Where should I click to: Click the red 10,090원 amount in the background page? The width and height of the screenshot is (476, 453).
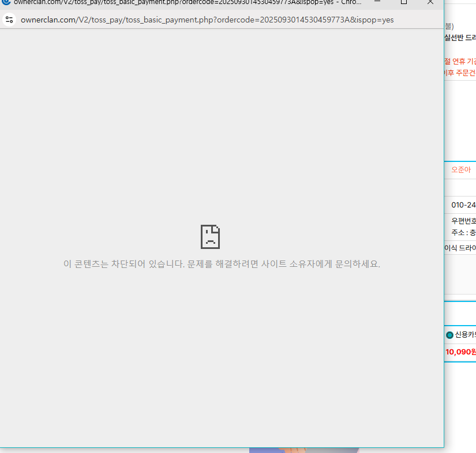click(x=460, y=352)
